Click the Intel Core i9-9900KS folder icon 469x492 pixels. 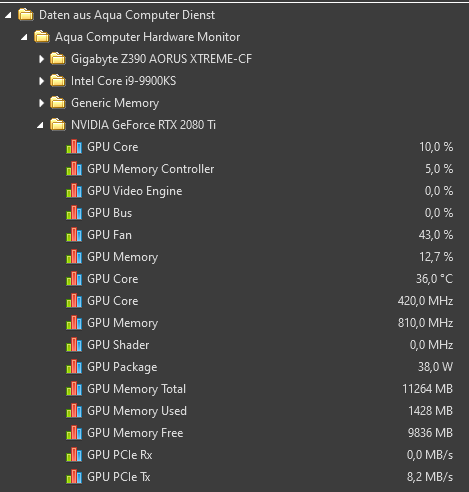click(58, 81)
